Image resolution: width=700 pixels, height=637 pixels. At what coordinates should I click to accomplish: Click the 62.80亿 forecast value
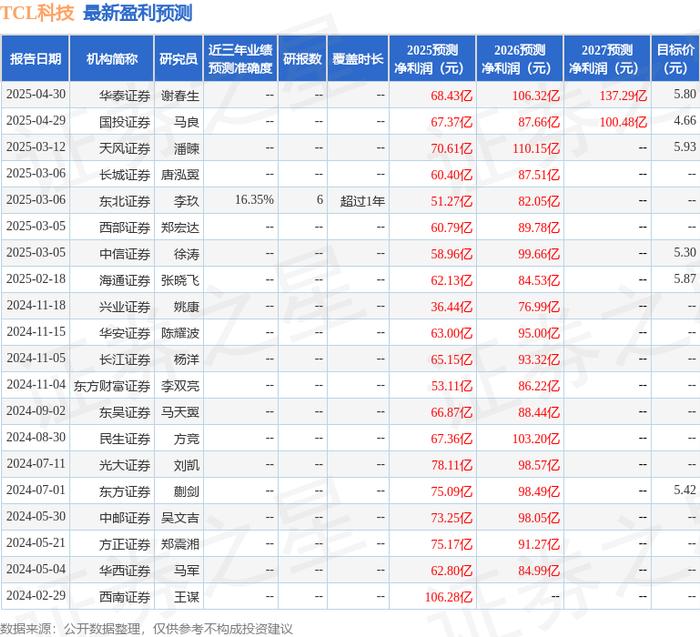pyautogui.click(x=451, y=570)
